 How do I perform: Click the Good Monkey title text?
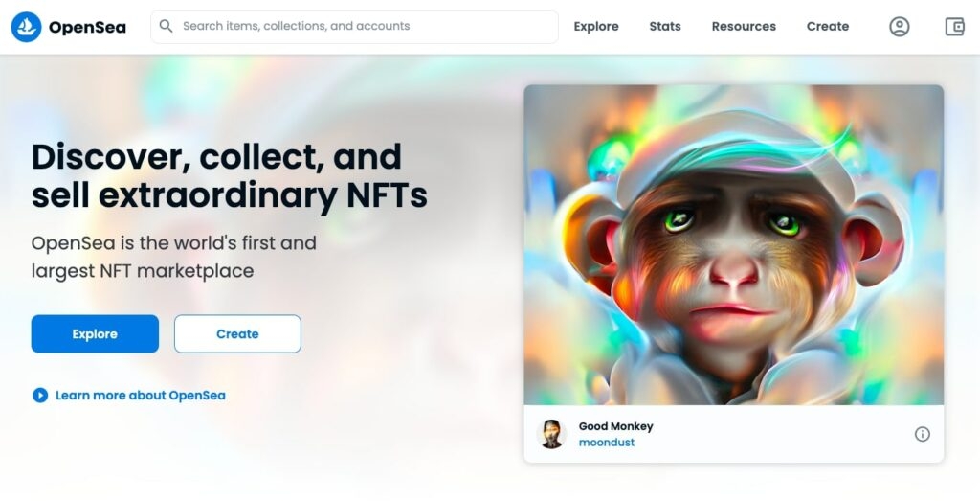pyautogui.click(x=615, y=426)
